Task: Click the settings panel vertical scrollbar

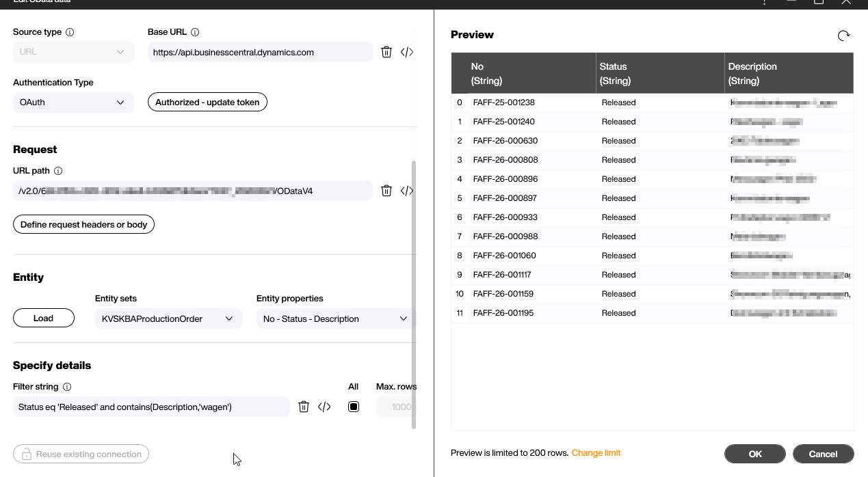Action: coord(414,295)
